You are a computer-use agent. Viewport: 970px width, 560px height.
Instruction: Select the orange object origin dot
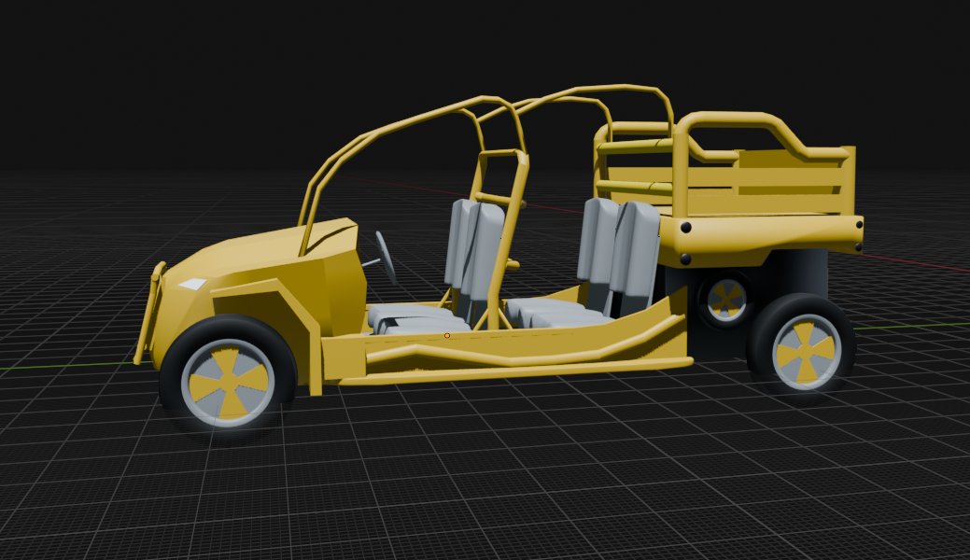[447, 336]
